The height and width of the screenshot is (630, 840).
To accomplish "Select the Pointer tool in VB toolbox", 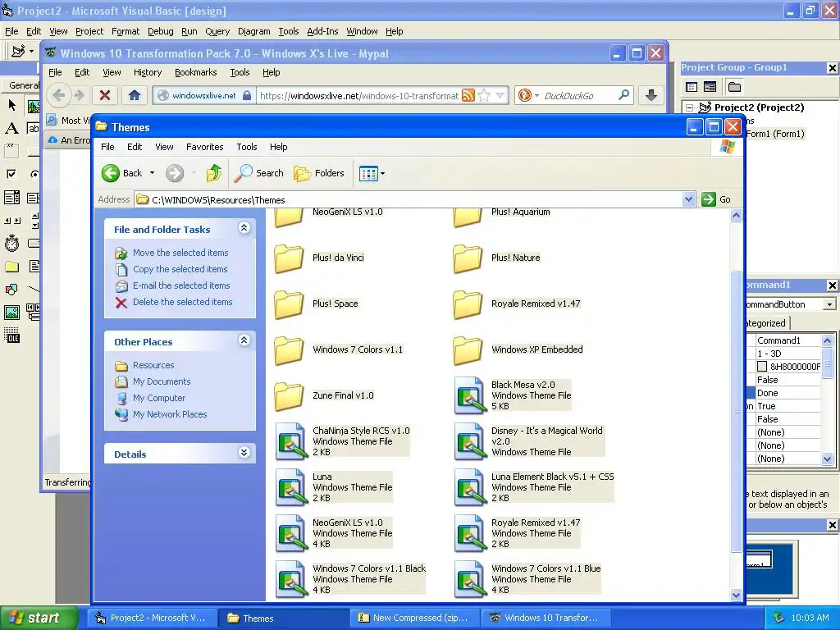I will click(x=11, y=105).
